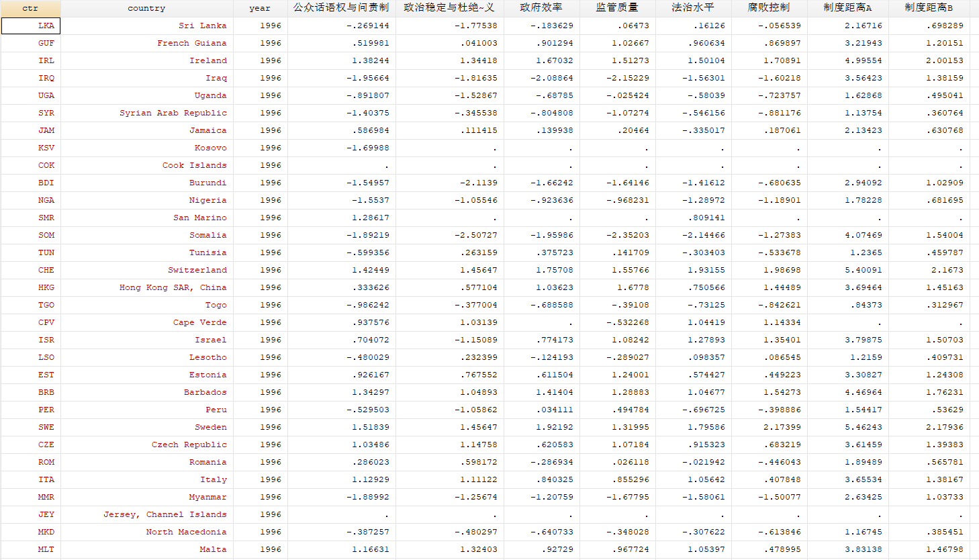
Task: Select the country column header
Action: [x=147, y=8]
